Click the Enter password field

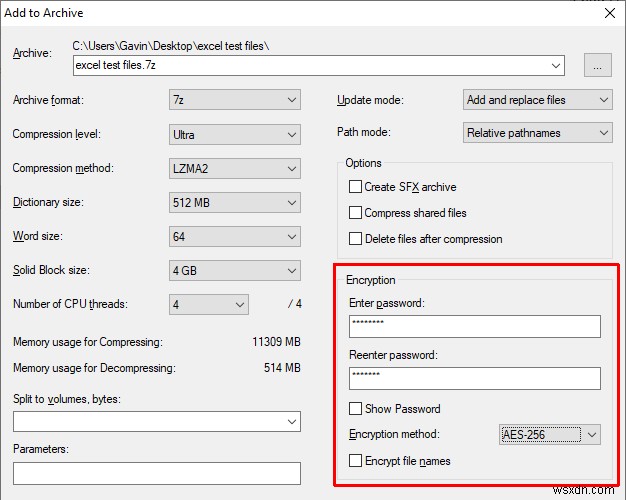(x=475, y=326)
